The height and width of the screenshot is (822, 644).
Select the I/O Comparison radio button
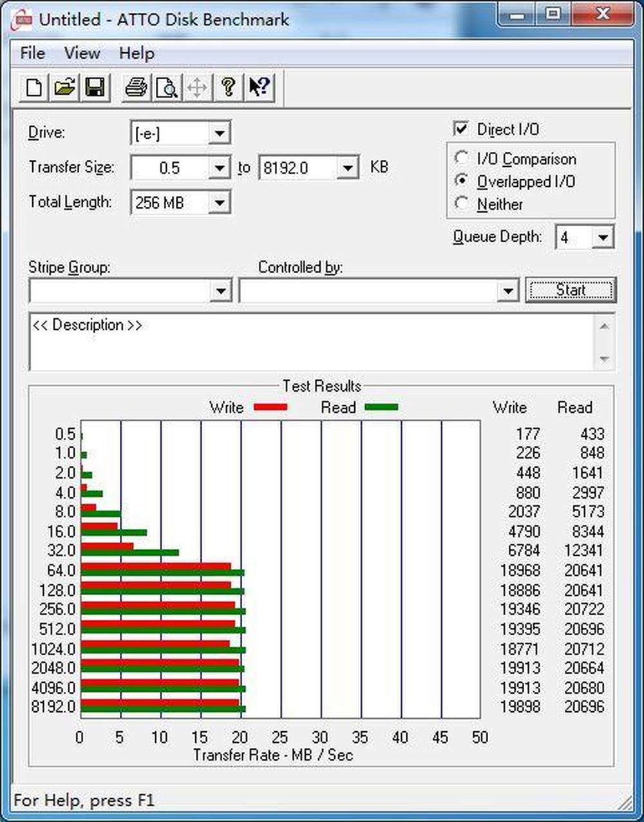(461, 158)
